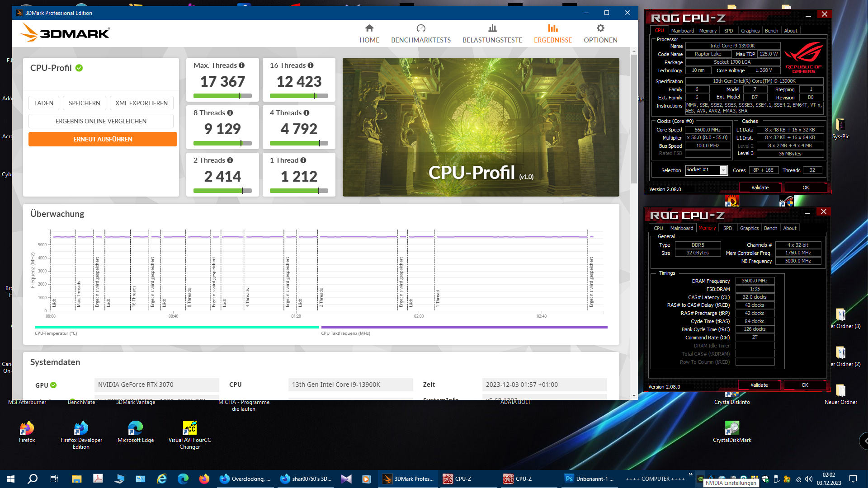868x488 pixels.
Task: Click the scrollbar down arrow in 3DMark
Action: [x=634, y=396]
